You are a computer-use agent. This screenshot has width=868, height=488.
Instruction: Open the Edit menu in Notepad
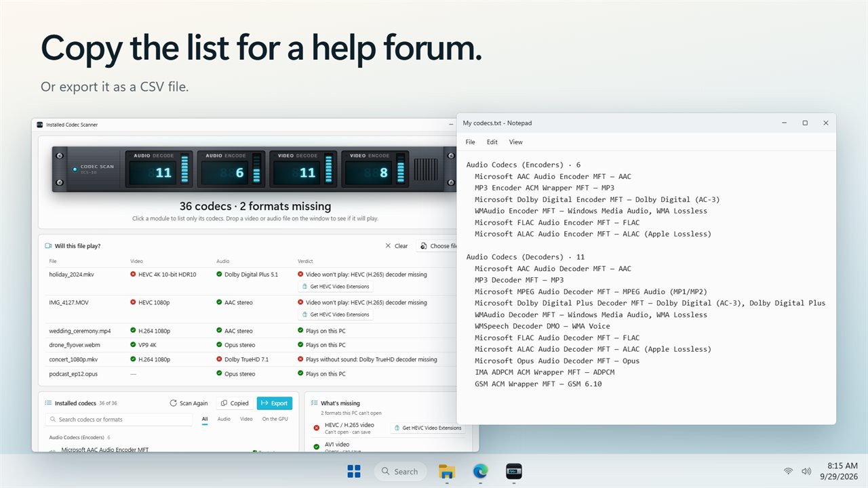tap(492, 142)
